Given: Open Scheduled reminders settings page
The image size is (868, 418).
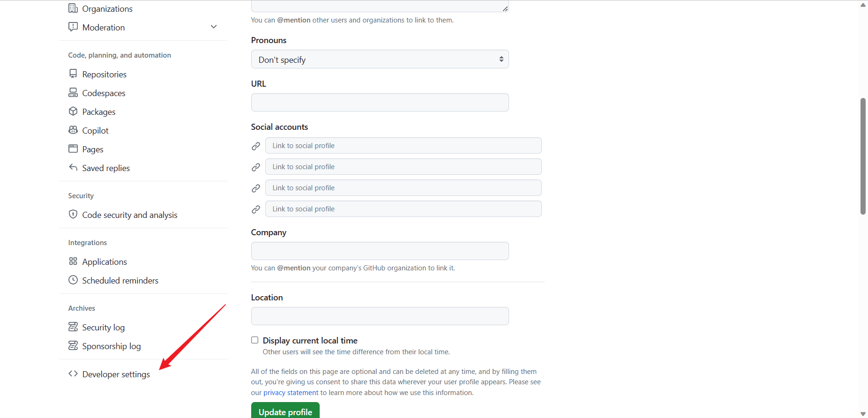Looking at the screenshot, I should [x=120, y=280].
